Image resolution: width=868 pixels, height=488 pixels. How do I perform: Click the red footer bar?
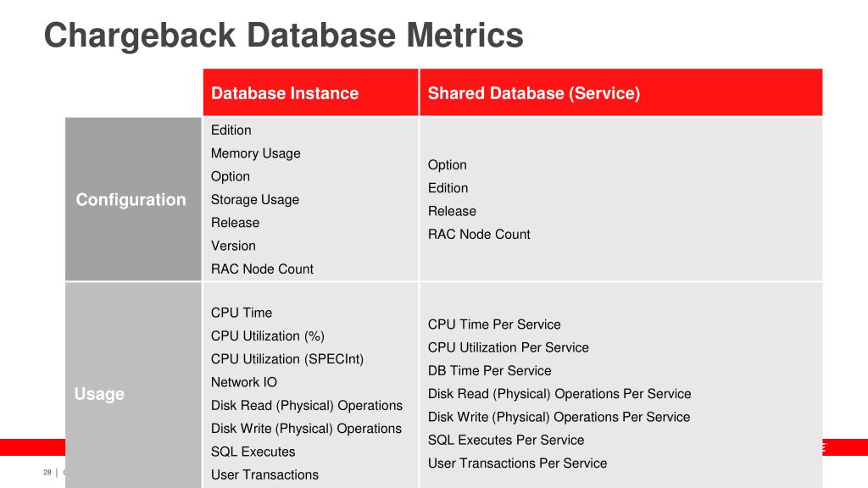pyautogui.click(x=32, y=447)
